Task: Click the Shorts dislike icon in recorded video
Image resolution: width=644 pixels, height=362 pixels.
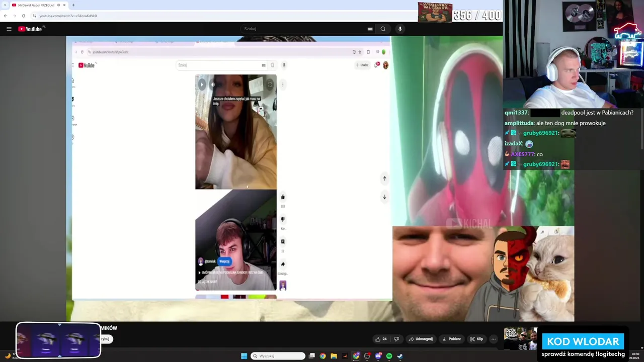Action: coord(283,219)
